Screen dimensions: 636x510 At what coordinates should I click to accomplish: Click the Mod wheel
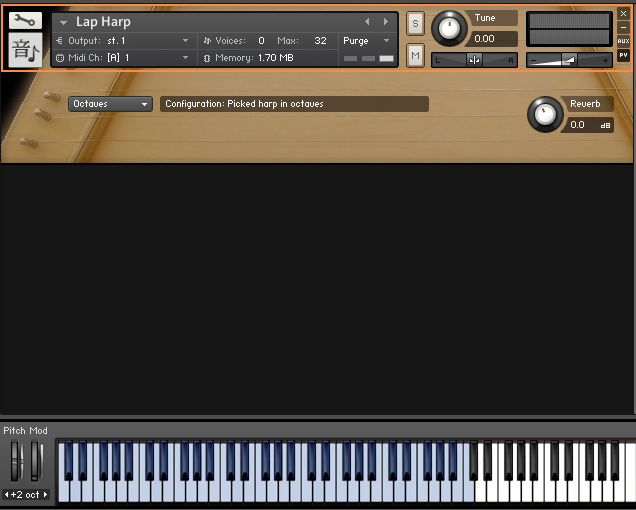coord(36,461)
